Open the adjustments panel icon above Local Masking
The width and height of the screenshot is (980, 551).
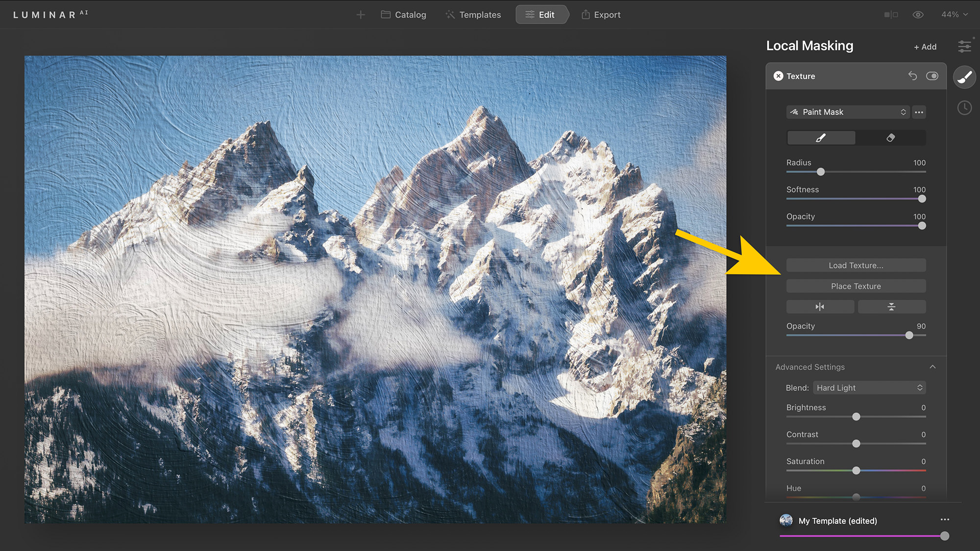pyautogui.click(x=964, y=47)
